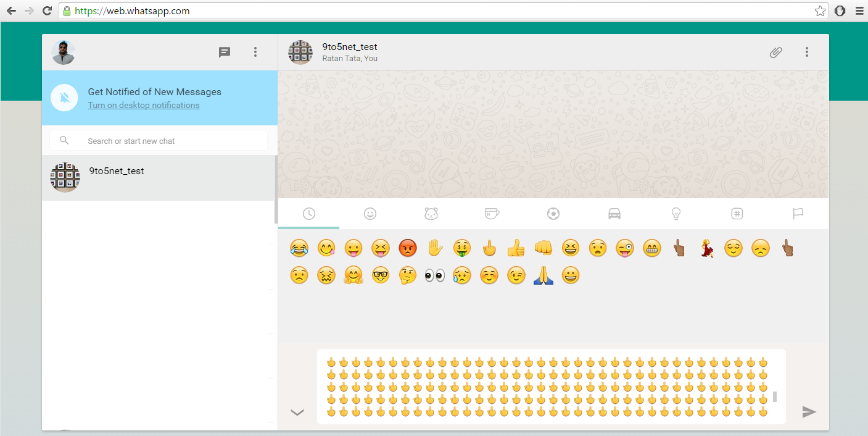This screenshot has height=436, width=868.
Task: Click the notification bell icon
Action: click(x=64, y=98)
